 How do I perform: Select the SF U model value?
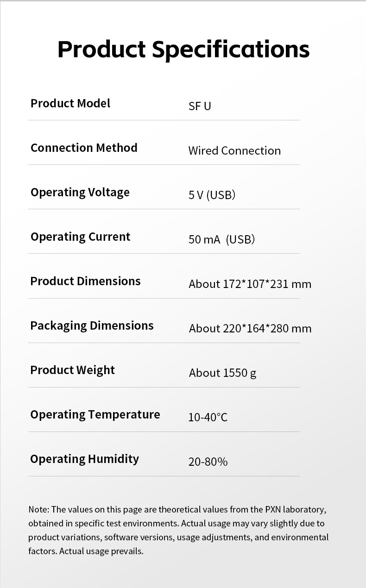point(200,106)
